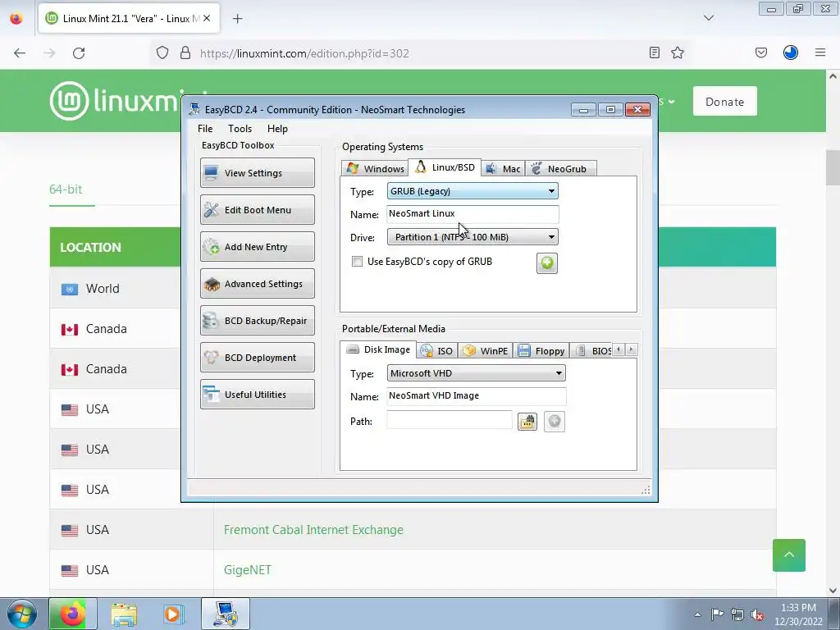This screenshot has width=840, height=630.
Task: Open Add New Entry section
Action: (x=257, y=246)
